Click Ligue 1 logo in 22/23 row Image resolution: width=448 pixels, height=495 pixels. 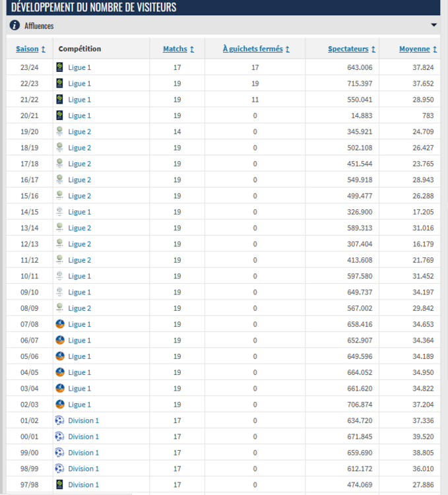[x=59, y=83]
